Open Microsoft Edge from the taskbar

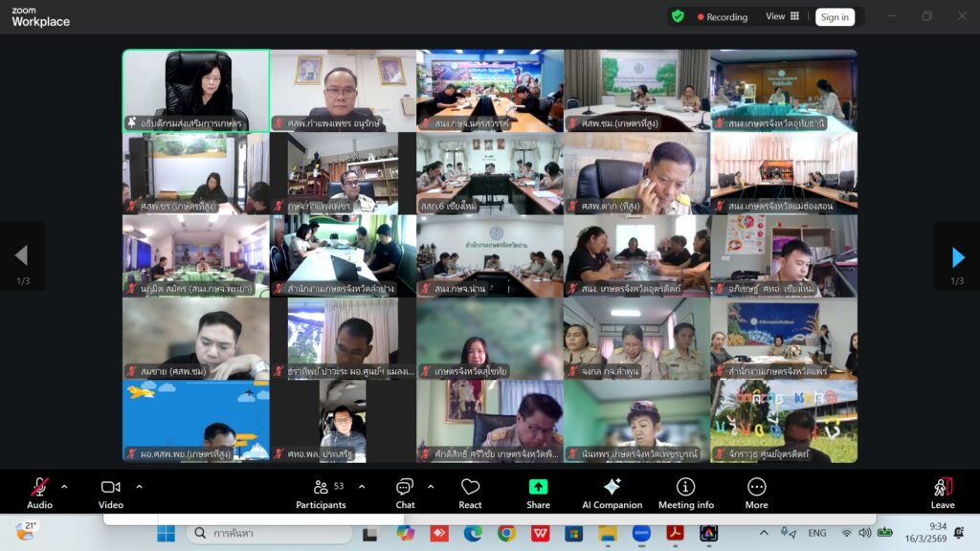pyautogui.click(x=473, y=533)
